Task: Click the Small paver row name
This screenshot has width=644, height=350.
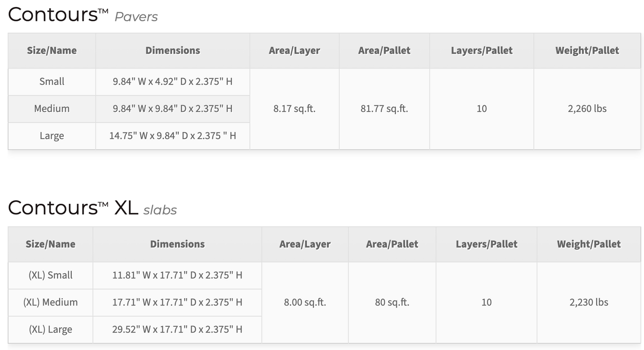Action: pos(52,82)
